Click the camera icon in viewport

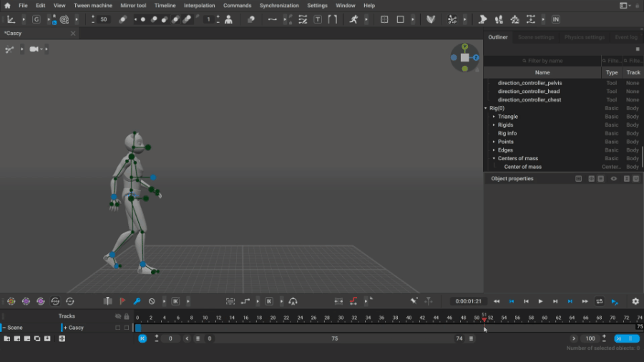pos(34,49)
